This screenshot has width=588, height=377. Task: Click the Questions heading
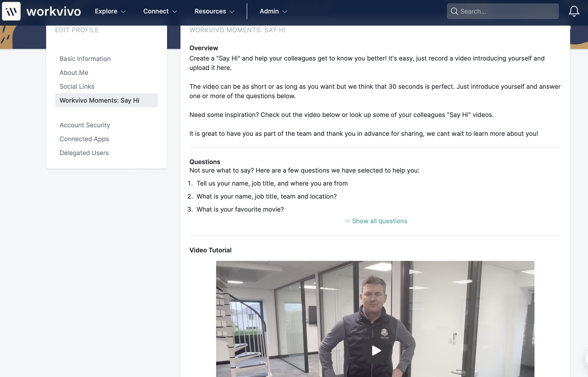pyautogui.click(x=205, y=162)
